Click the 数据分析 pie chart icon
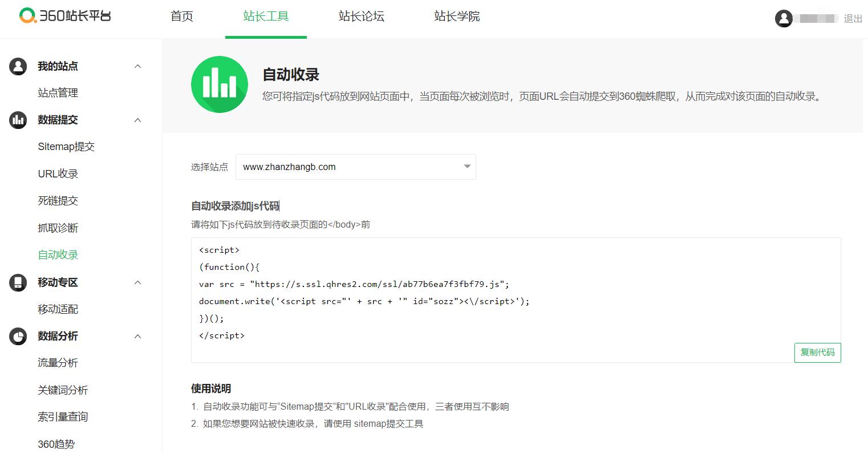The height and width of the screenshot is (453, 868). (18, 336)
